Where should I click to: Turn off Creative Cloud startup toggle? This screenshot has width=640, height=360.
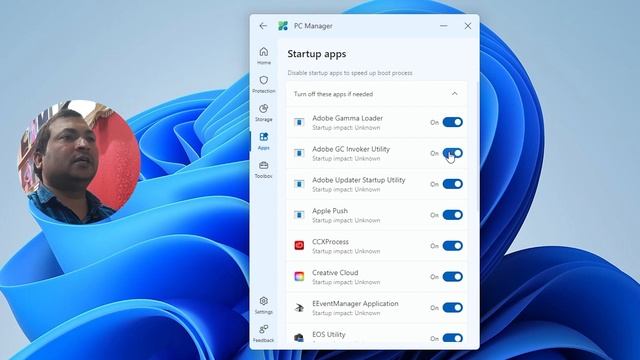point(453,277)
